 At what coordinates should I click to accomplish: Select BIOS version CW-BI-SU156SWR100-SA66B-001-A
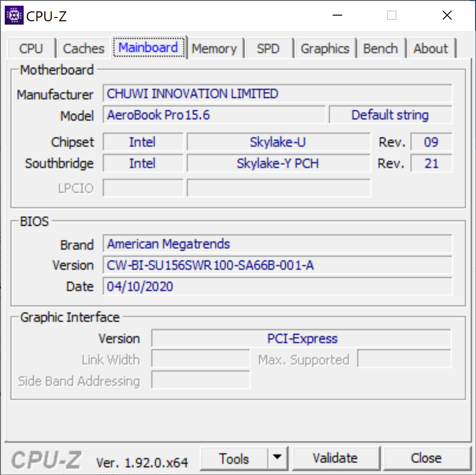point(277,265)
